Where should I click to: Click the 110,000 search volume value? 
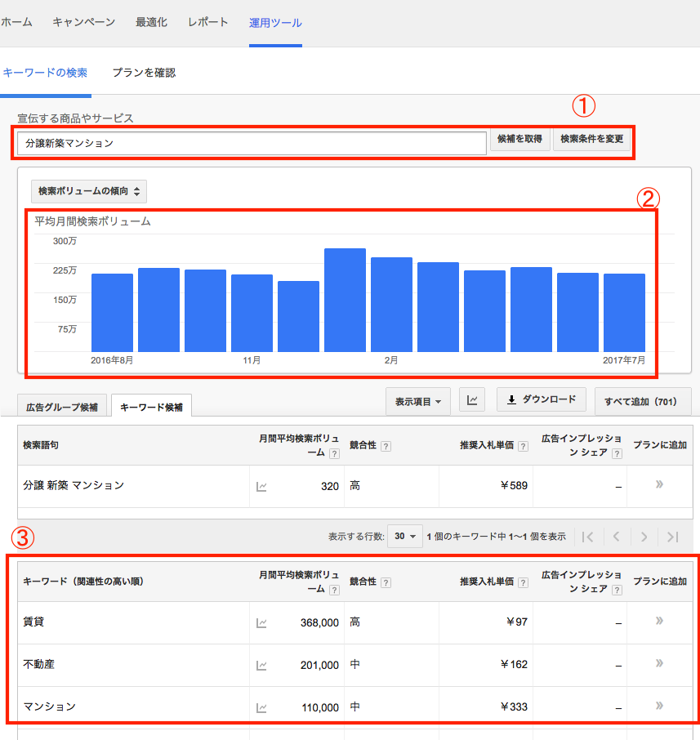pyautogui.click(x=320, y=708)
